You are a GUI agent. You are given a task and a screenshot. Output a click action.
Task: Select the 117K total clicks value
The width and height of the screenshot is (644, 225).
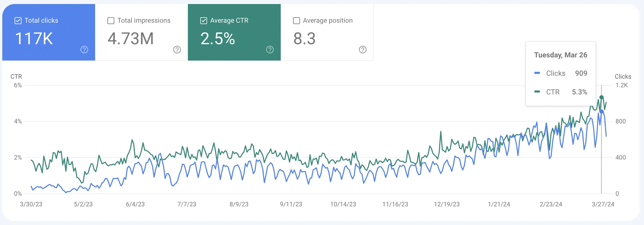pos(34,38)
